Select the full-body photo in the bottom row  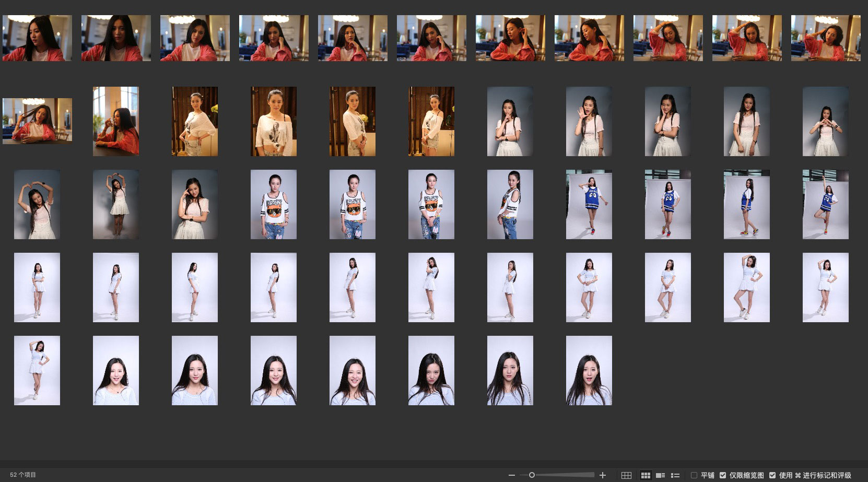37,370
